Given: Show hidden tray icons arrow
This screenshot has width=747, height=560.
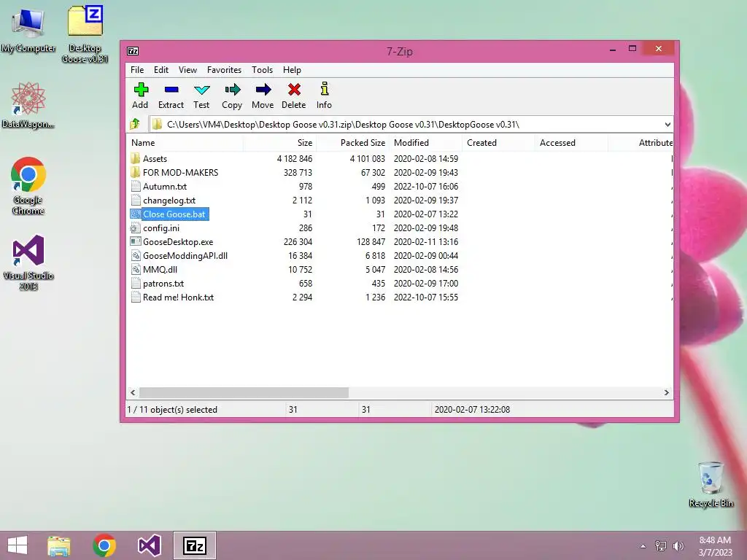Looking at the screenshot, I should coord(643,546).
